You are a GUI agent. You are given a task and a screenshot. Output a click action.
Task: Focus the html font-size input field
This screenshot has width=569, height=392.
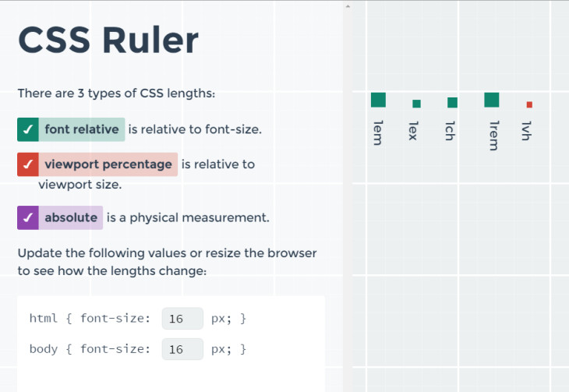[182, 319]
